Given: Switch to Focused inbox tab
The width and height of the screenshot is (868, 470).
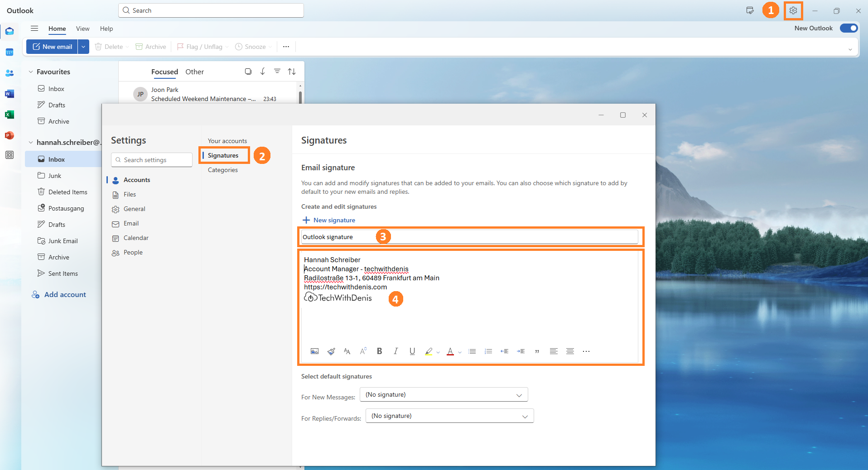Looking at the screenshot, I should click(164, 72).
